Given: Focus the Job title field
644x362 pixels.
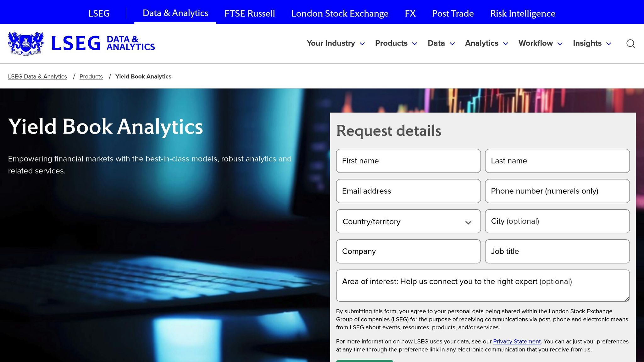Looking at the screenshot, I should pyautogui.click(x=557, y=251).
